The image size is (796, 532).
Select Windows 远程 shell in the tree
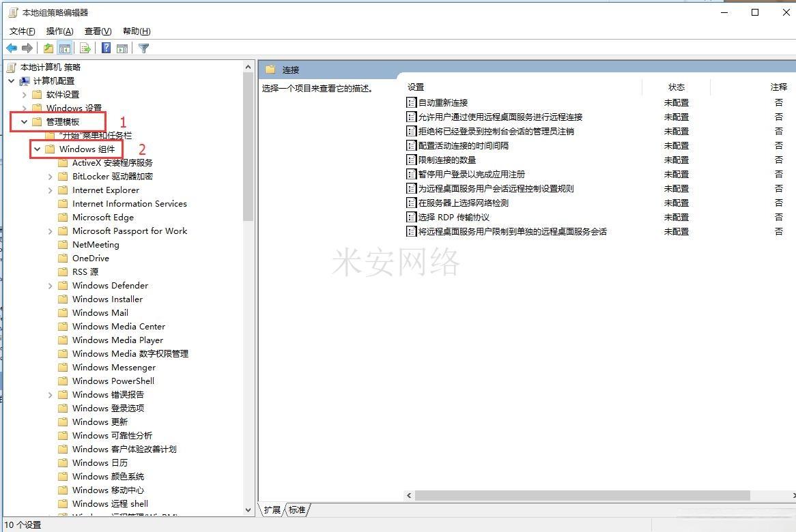[x=110, y=504]
